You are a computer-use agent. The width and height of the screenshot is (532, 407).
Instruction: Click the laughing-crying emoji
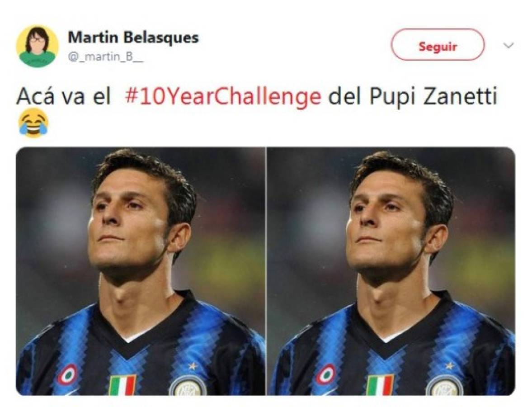[x=33, y=123]
